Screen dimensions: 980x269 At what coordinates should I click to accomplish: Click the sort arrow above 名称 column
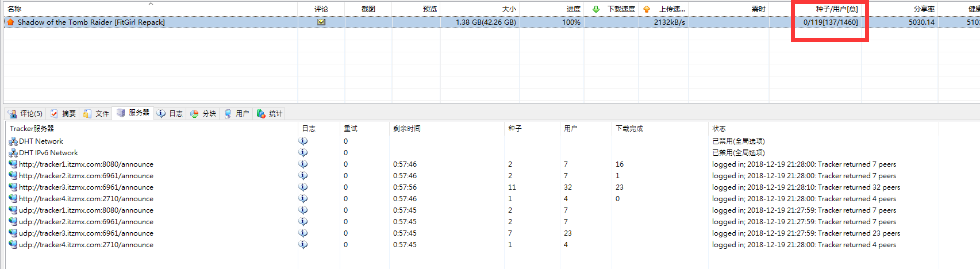[x=151, y=4]
